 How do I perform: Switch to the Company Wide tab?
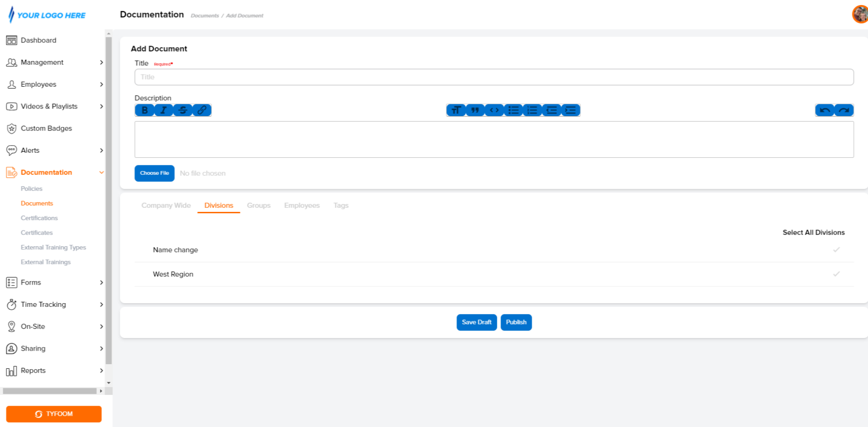165,205
